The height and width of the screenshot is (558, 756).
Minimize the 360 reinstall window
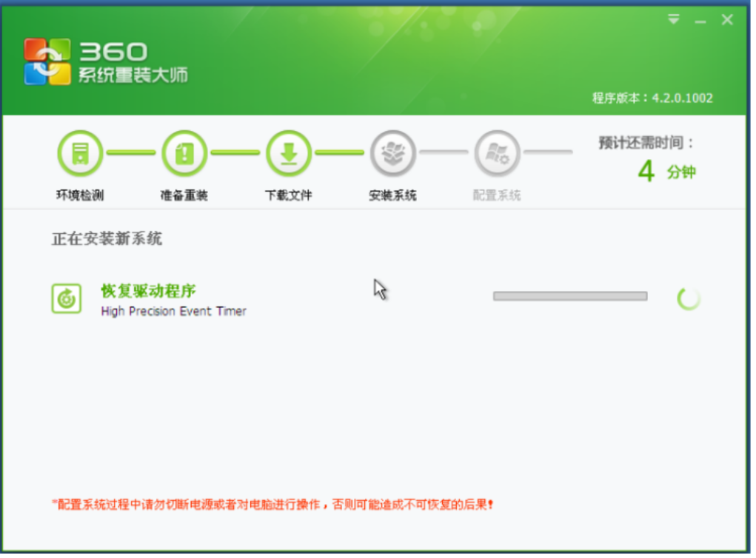click(700, 21)
